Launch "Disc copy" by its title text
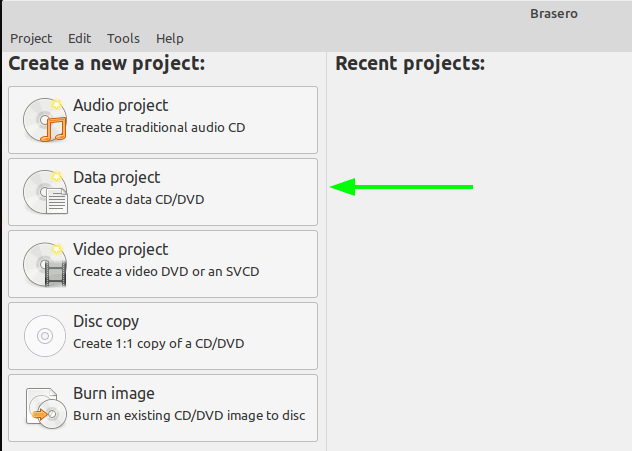The image size is (632, 451). click(x=106, y=321)
